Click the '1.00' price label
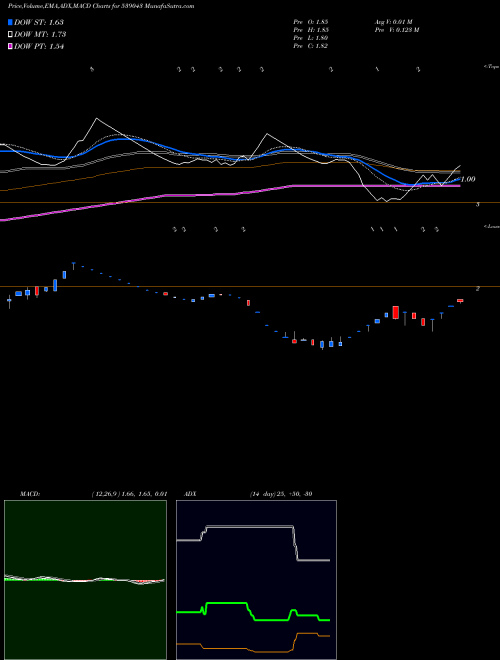500x660 pixels. (x=468, y=179)
